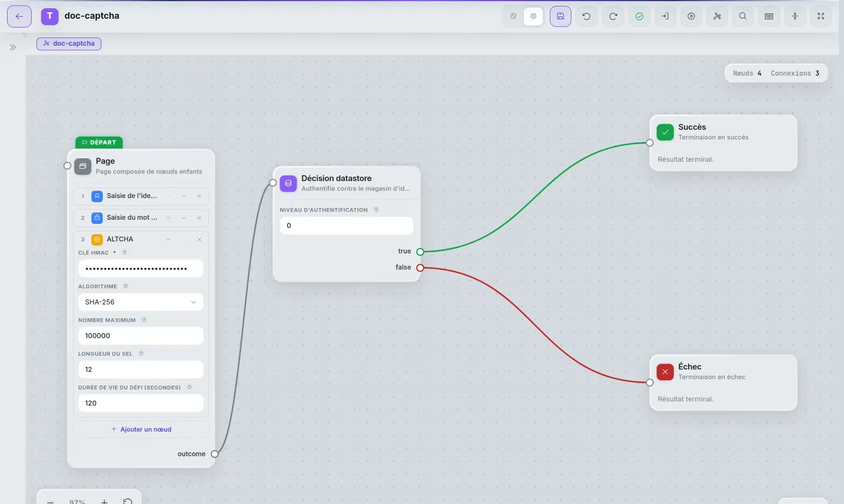
Task: Show help for Clé HMAC field
Action: tap(125, 253)
